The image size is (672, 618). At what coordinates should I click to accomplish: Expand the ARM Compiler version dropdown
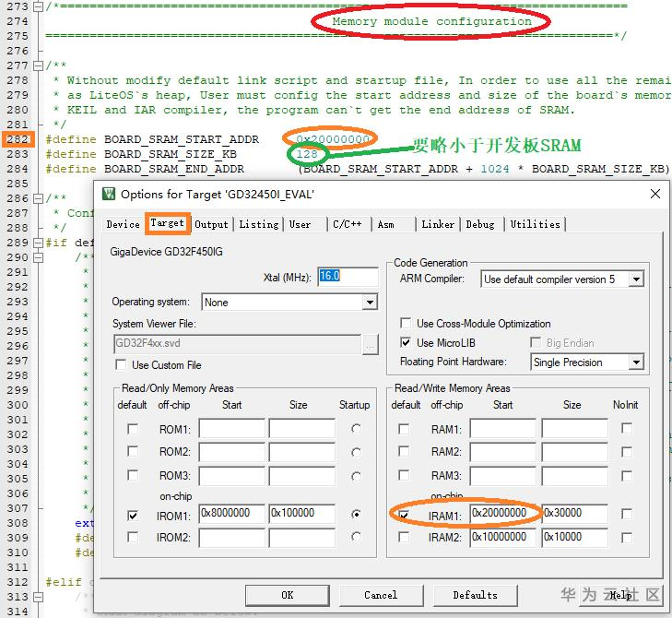(636, 279)
